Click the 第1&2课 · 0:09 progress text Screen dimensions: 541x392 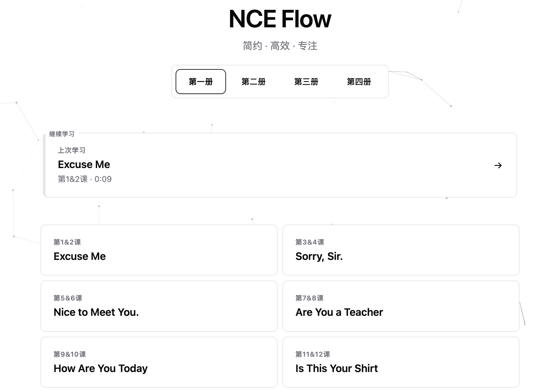point(85,179)
